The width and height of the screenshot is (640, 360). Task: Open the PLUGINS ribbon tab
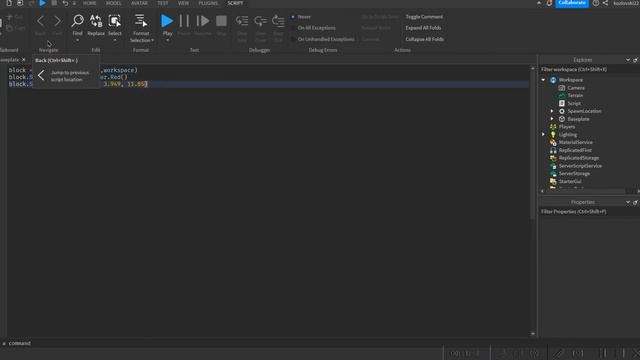pos(208,3)
